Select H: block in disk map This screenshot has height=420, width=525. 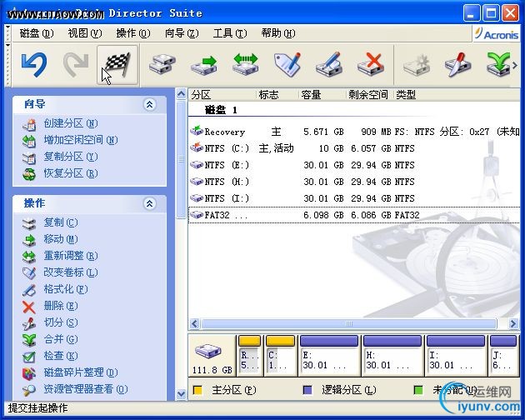tap(392, 356)
